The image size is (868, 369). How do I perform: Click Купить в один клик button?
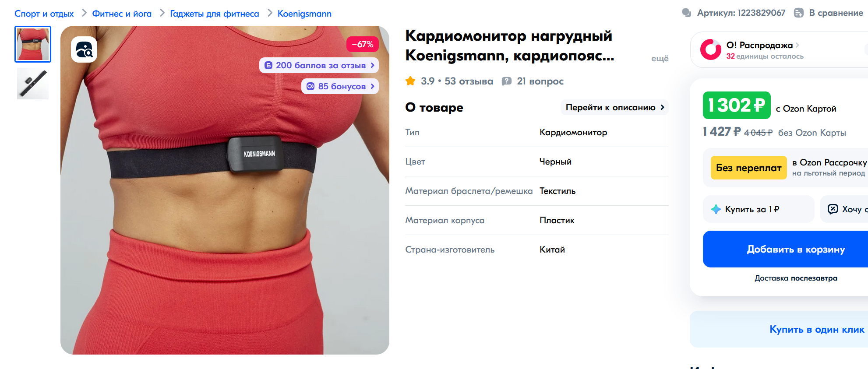pyautogui.click(x=817, y=329)
